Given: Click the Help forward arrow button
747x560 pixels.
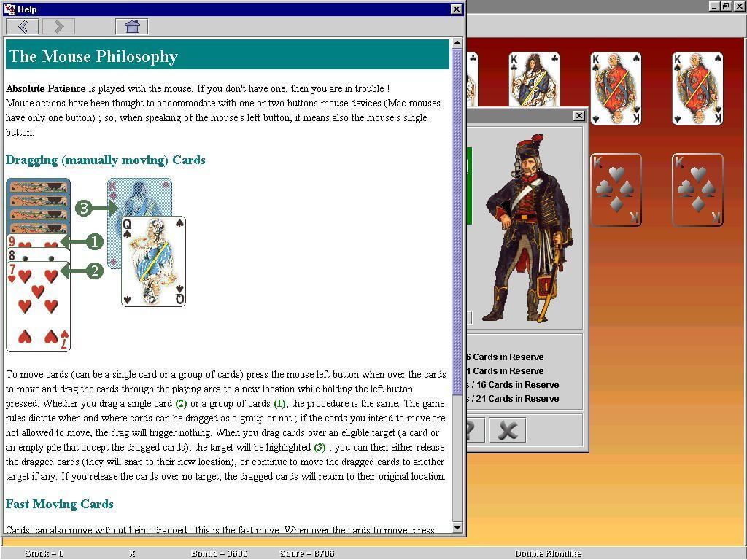Looking at the screenshot, I should tap(58, 26).
